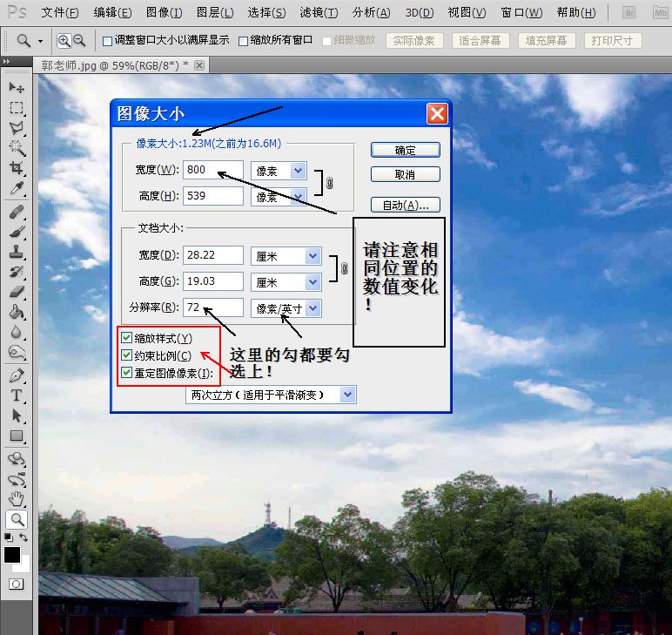This screenshot has width=672, height=635.
Task: Click the 填充屏幕 button
Action: click(x=547, y=41)
